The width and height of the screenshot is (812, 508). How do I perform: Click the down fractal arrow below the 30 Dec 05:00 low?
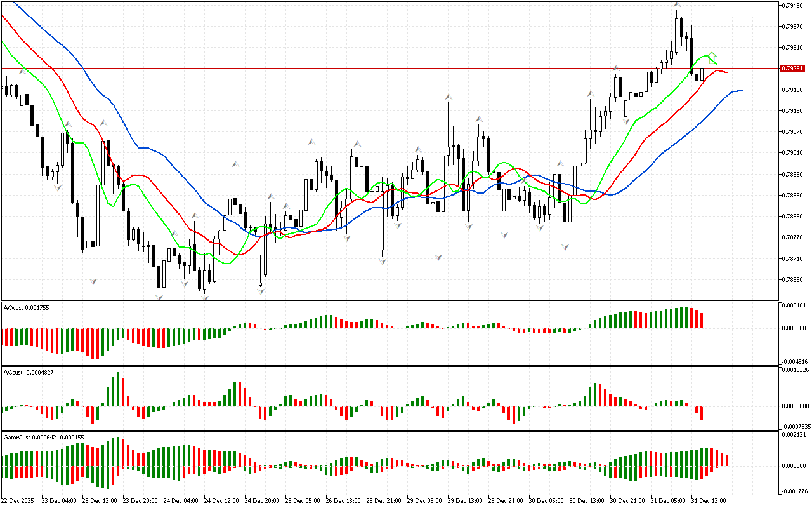point(565,246)
